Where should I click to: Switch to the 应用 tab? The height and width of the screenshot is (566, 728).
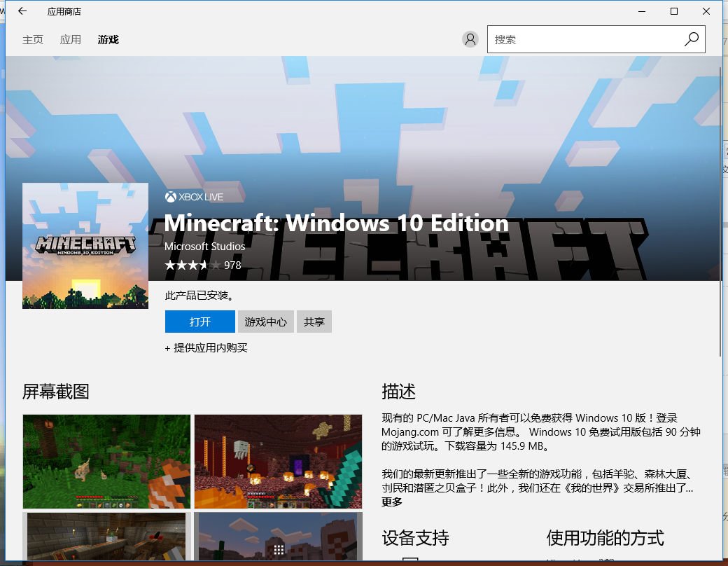point(71,40)
